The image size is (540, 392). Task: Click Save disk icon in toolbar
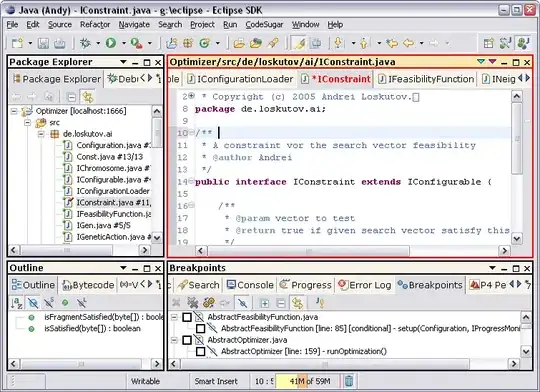pos(43,43)
